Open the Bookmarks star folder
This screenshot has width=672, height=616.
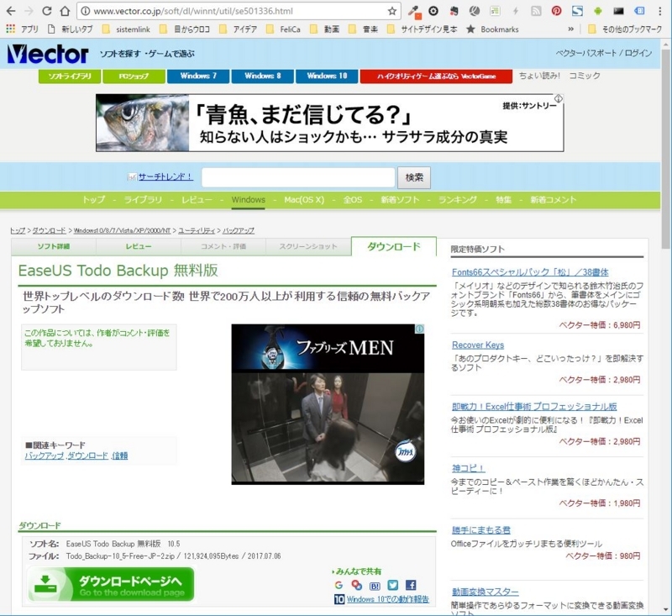click(492, 29)
